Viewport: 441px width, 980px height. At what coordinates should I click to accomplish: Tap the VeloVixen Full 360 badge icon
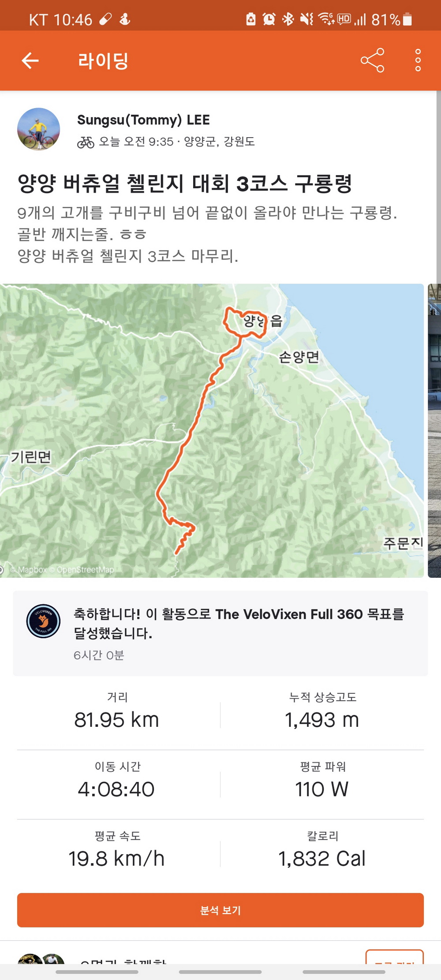pos(43,621)
